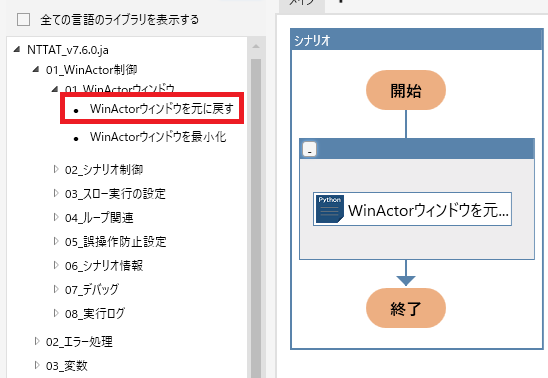The image size is (548, 378).
Task: Enable the 全ての言語のライブラリを表示する checkbox
Action: (23, 20)
